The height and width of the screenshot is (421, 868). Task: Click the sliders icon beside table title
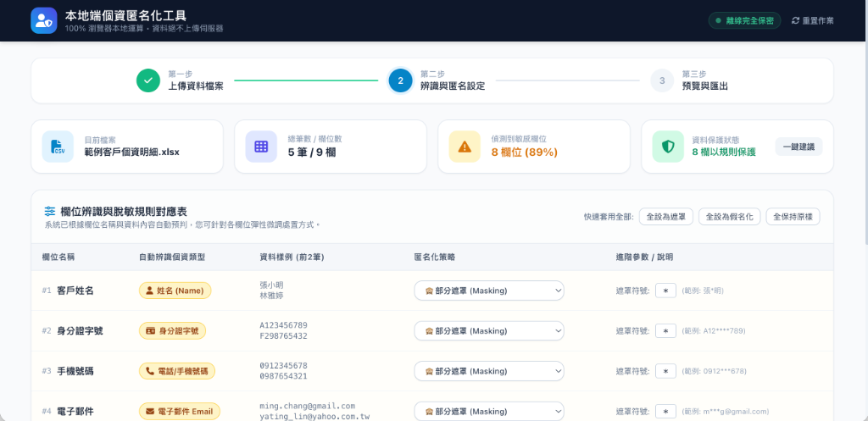pos(50,211)
